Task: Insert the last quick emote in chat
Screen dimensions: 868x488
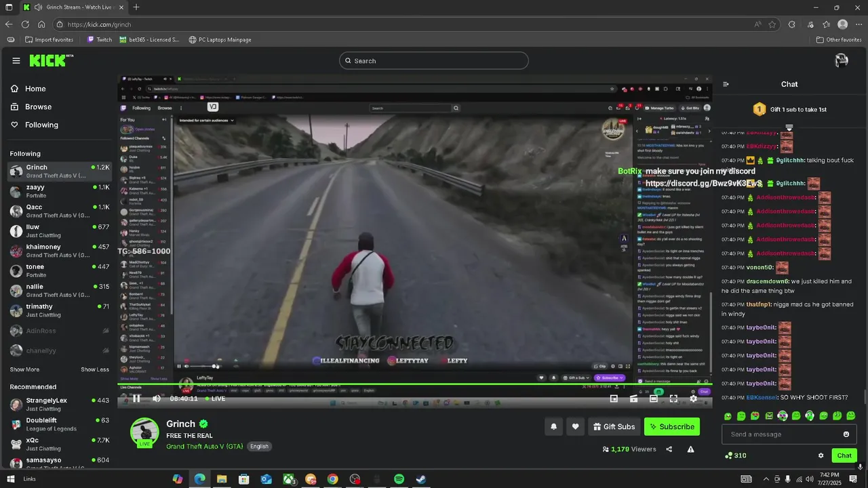Action: (851, 415)
